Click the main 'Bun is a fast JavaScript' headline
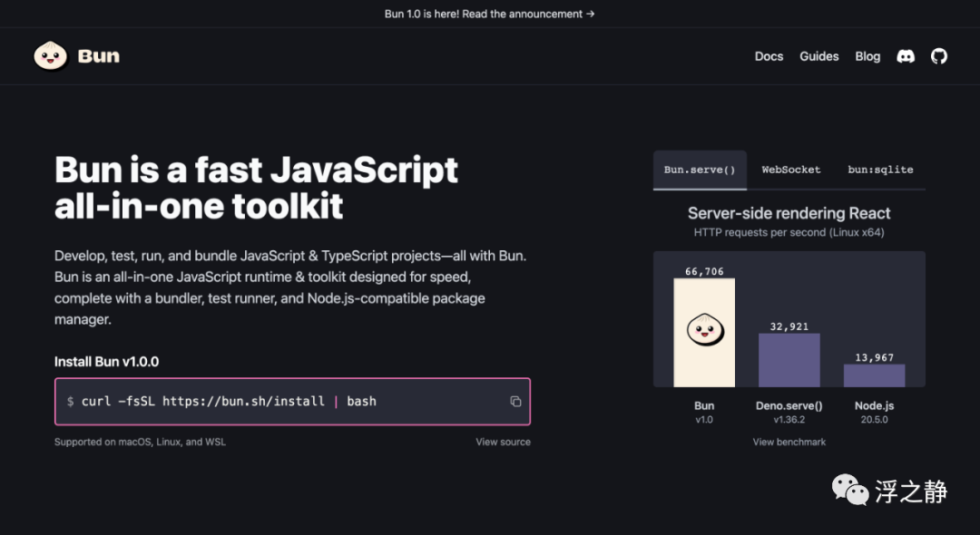The height and width of the screenshot is (535, 980). pyautogui.click(x=256, y=188)
